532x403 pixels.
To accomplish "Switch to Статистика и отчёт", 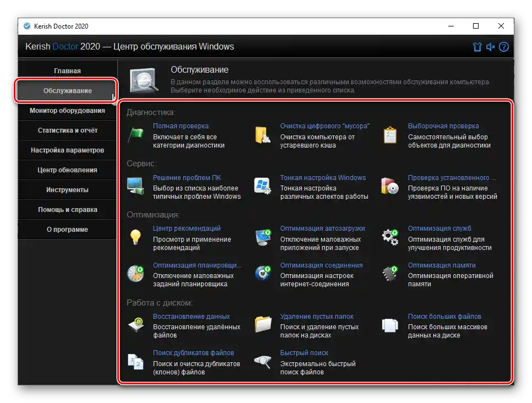I will click(x=67, y=130).
